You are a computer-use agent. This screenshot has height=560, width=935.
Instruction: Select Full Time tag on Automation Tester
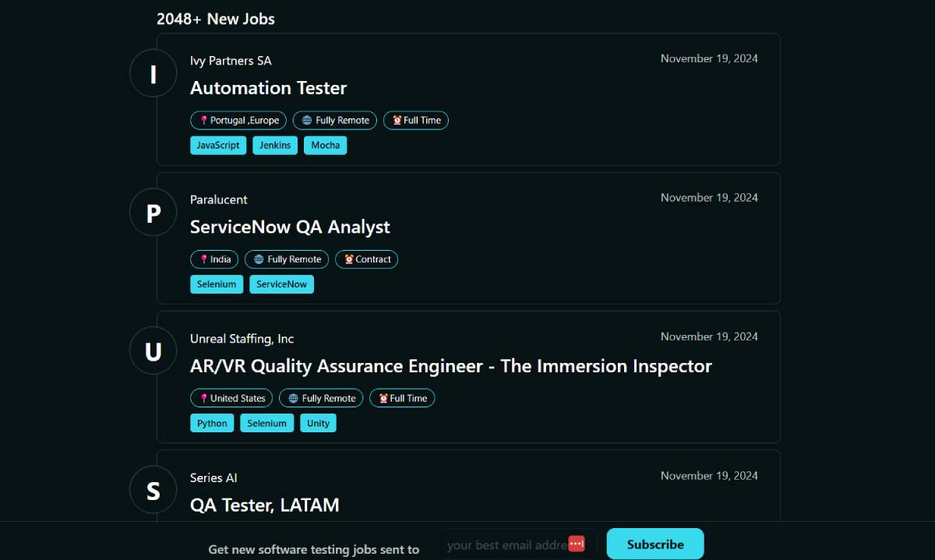coord(416,120)
